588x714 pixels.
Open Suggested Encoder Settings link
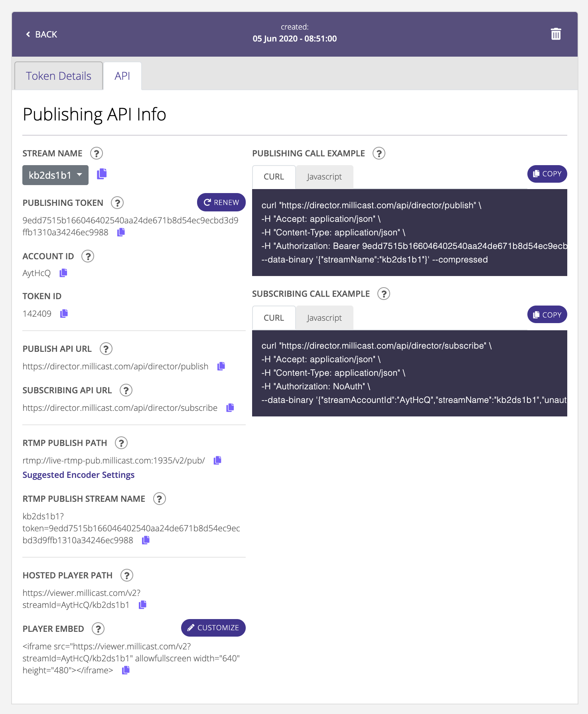(79, 475)
